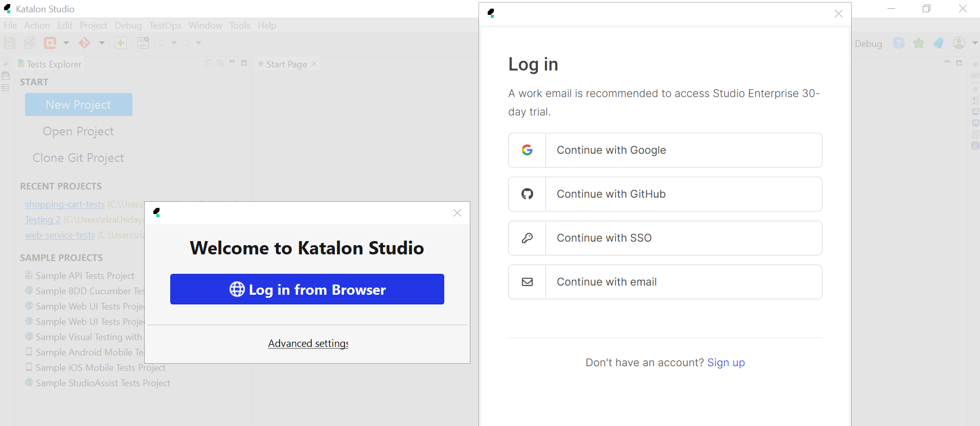This screenshot has height=426, width=980.
Task: Maximize the Tests Explorer panel
Action: tap(244, 63)
